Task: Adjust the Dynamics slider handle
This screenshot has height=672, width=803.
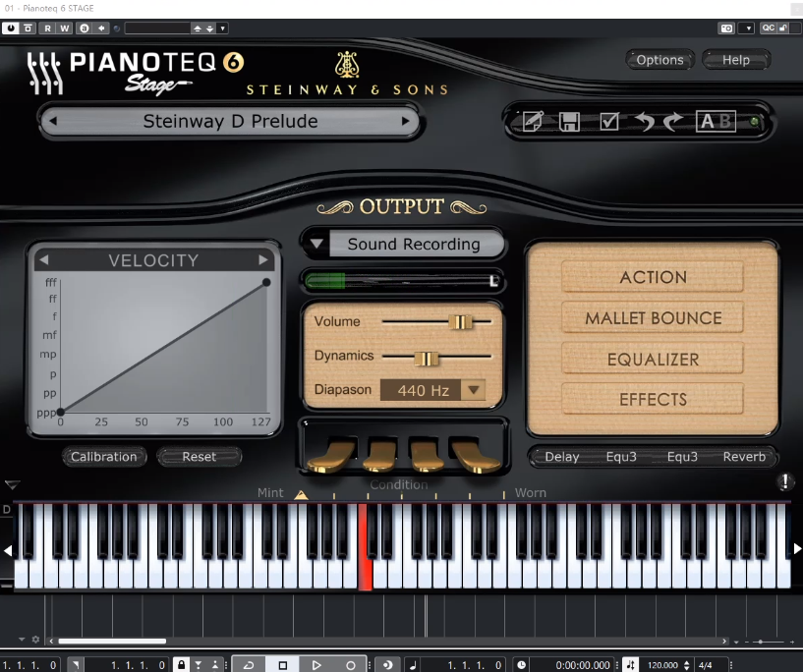Action: coord(427,359)
